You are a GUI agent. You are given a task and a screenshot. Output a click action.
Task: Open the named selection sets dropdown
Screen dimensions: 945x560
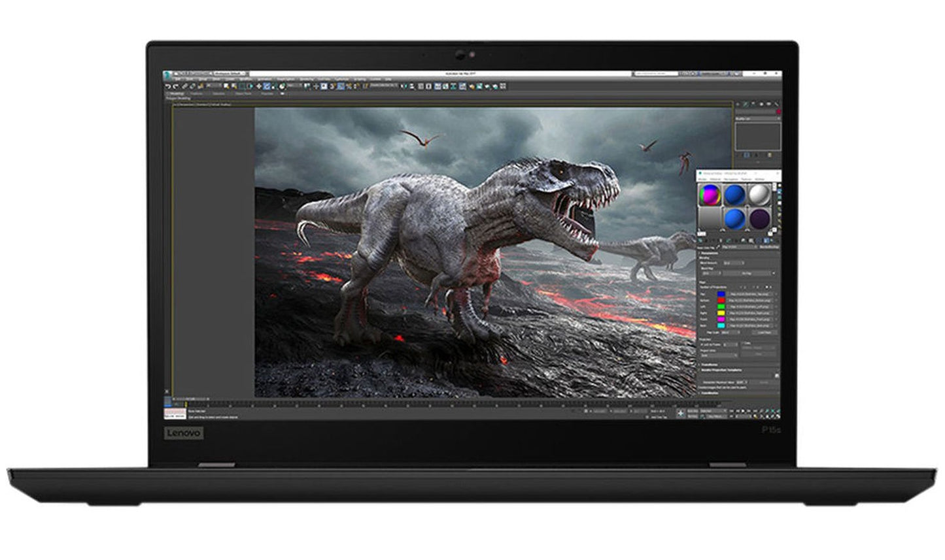383,86
